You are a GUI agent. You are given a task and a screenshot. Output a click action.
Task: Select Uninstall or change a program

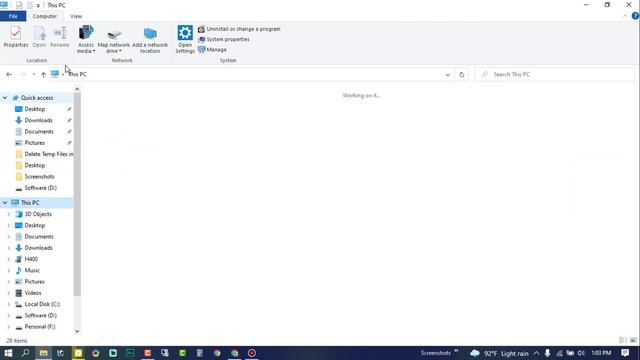coord(239,29)
